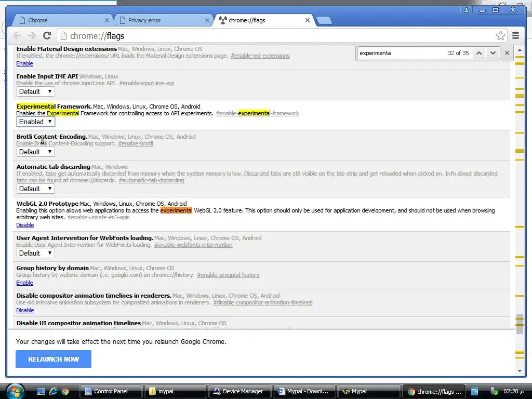This screenshot has width=532, height=399.
Task: Launch Internet Explorer from quick launch
Action: pyautogui.click(x=53, y=392)
